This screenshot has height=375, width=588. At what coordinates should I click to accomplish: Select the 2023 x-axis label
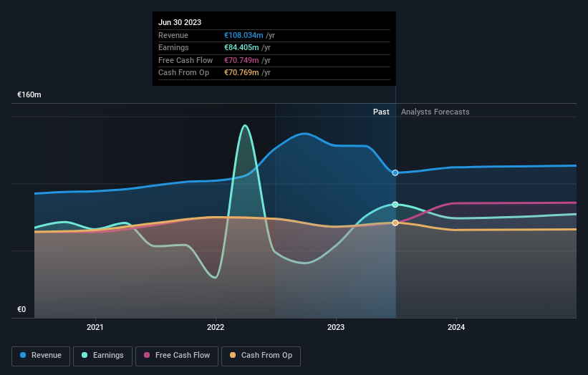point(336,327)
